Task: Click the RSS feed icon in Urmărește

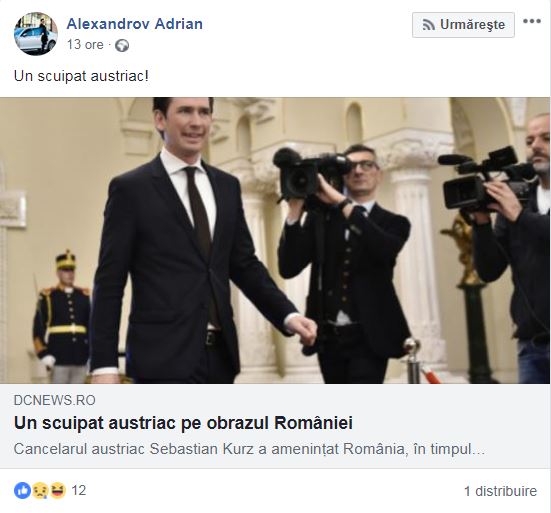Action: point(428,25)
